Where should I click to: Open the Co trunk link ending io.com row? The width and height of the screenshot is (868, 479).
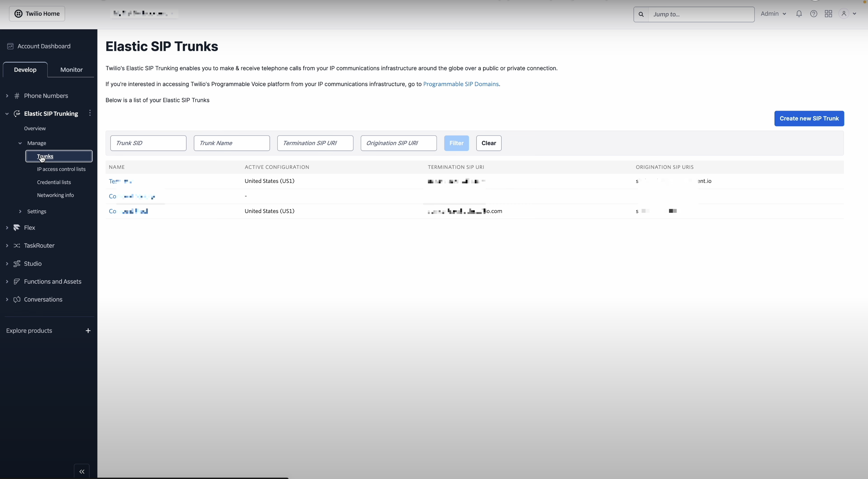click(128, 211)
